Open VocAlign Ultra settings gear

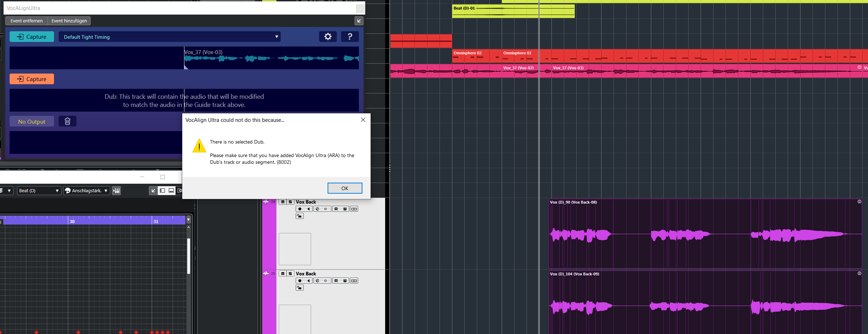328,37
